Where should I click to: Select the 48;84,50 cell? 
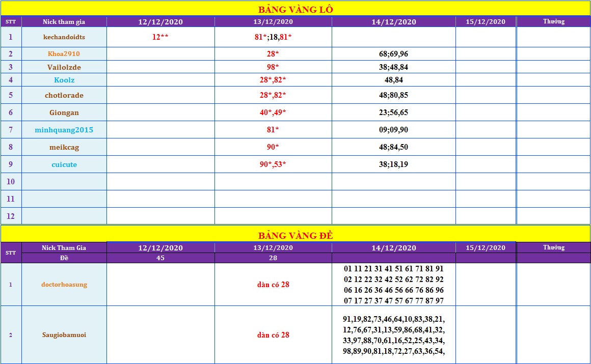[x=394, y=147]
